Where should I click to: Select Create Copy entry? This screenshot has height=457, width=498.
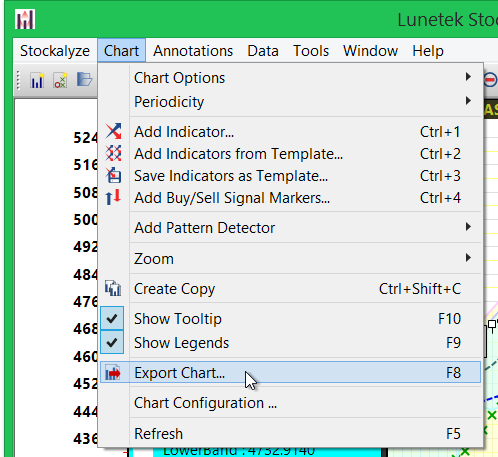point(290,289)
